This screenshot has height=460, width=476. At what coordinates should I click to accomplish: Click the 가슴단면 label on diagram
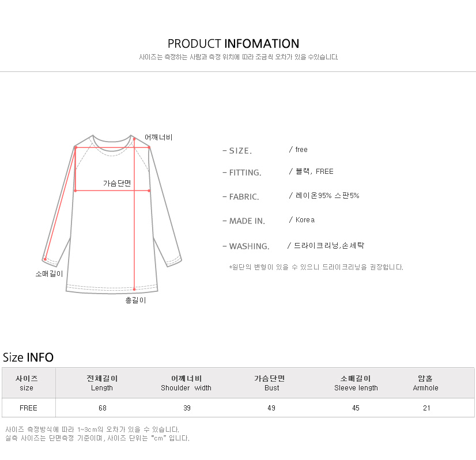[117, 183]
